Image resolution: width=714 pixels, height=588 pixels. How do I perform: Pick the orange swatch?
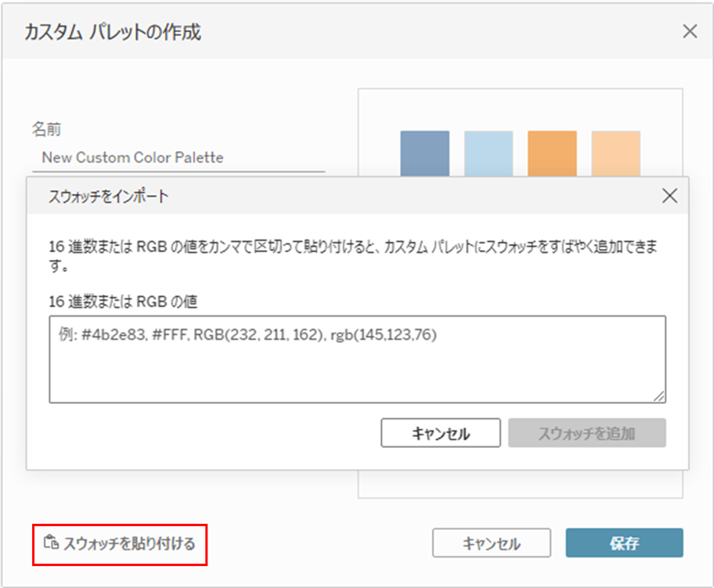[552, 153]
